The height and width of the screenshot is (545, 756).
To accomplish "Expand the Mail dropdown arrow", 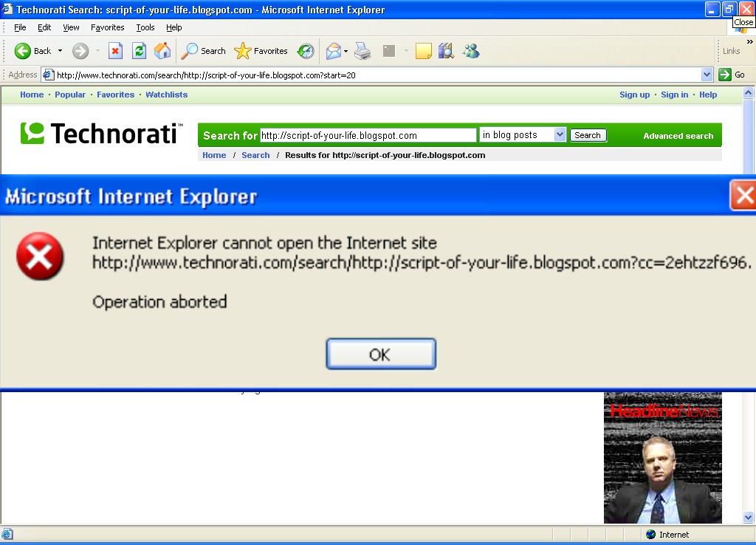I will (346, 51).
